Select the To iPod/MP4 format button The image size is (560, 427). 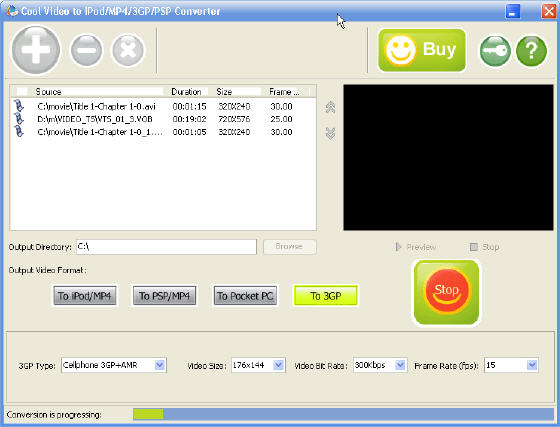click(x=85, y=296)
